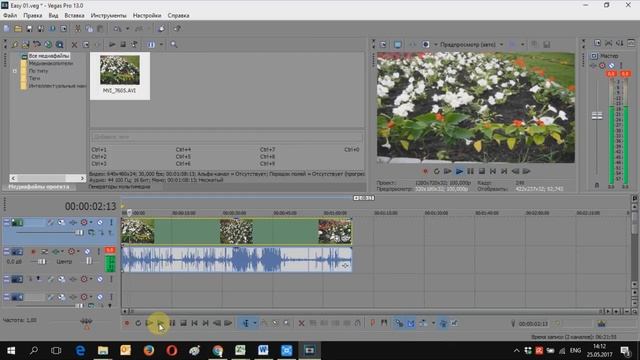
Task: Open the Вставка menu
Action: click(74, 16)
